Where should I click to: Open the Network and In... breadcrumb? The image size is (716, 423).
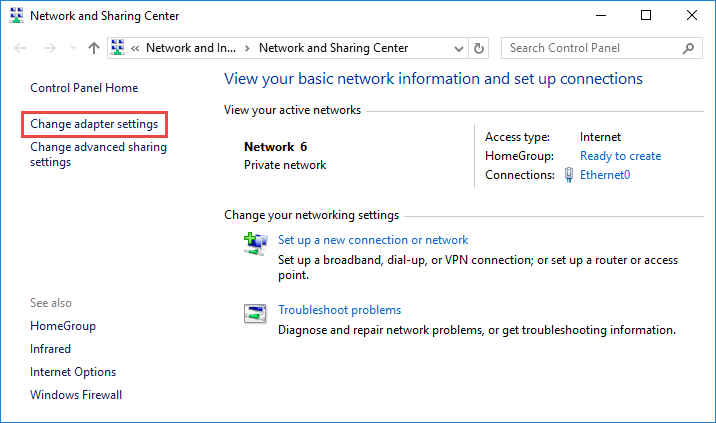pos(191,48)
